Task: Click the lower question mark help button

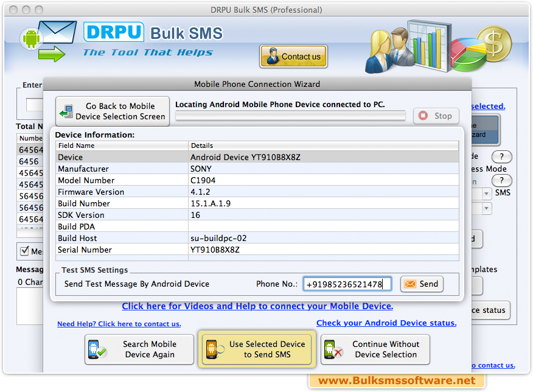Action: tap(502, 180)
